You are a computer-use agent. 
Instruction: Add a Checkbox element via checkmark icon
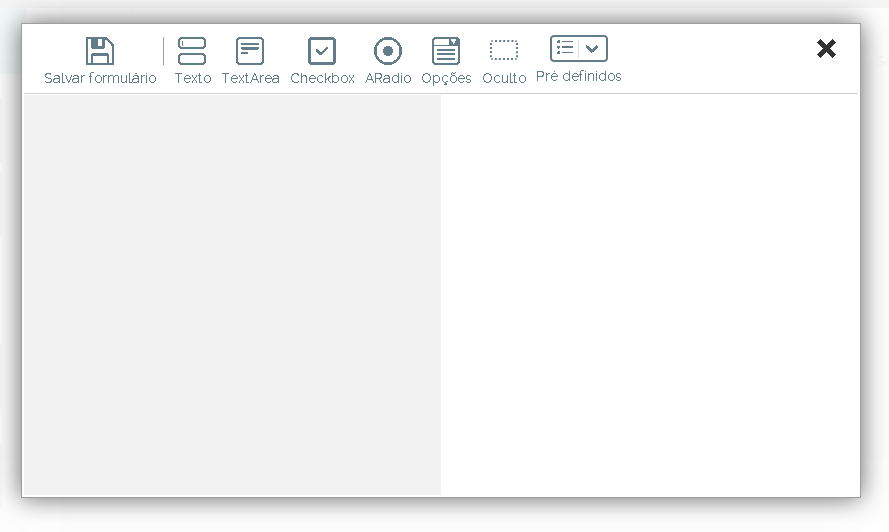(322, 51)
